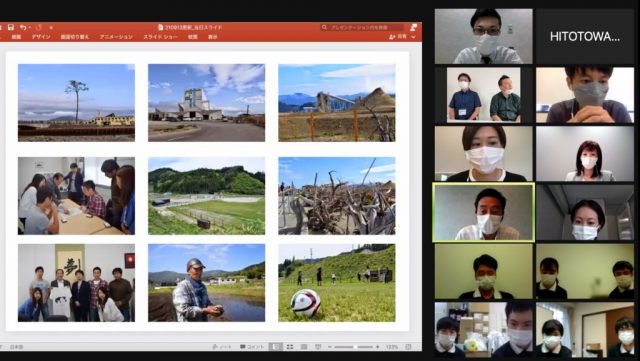Screen dimensions: 640x361
Task: Click the 共有 (Share) button
Action: pos(399,37)
